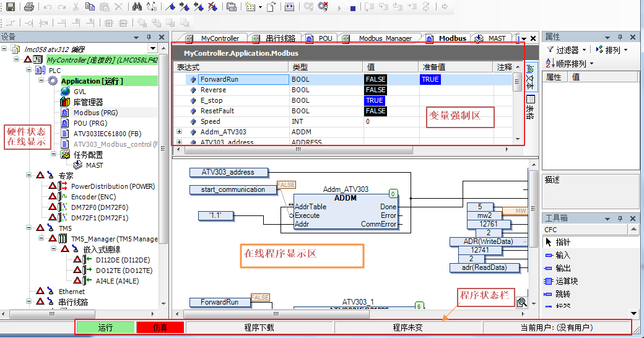Screen dimensions: 644x338
Task: Click the zoom magnifier icon in CFC editor
Action: coord(521,302)
